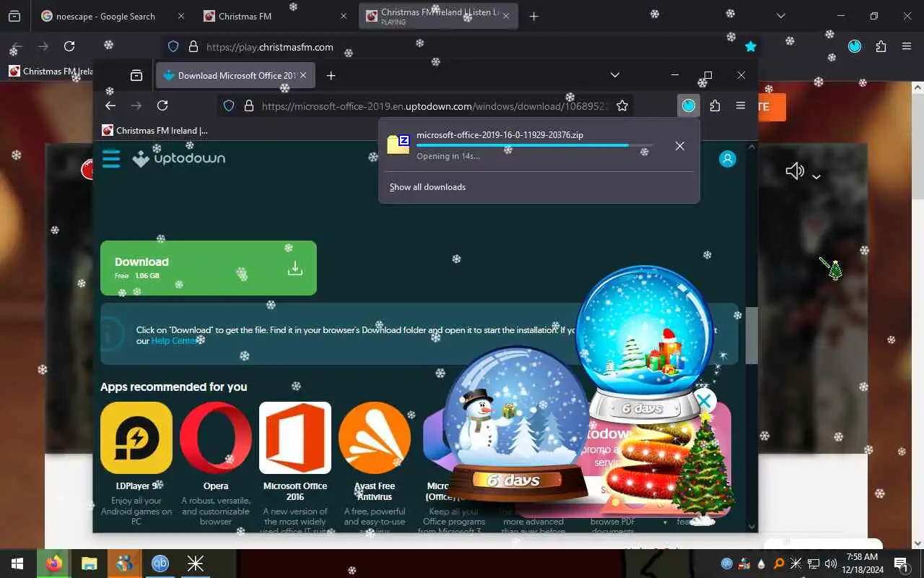Open the LDPlayer 9 app thumbnail
The image size is (924, 578).
coord(136,438)
